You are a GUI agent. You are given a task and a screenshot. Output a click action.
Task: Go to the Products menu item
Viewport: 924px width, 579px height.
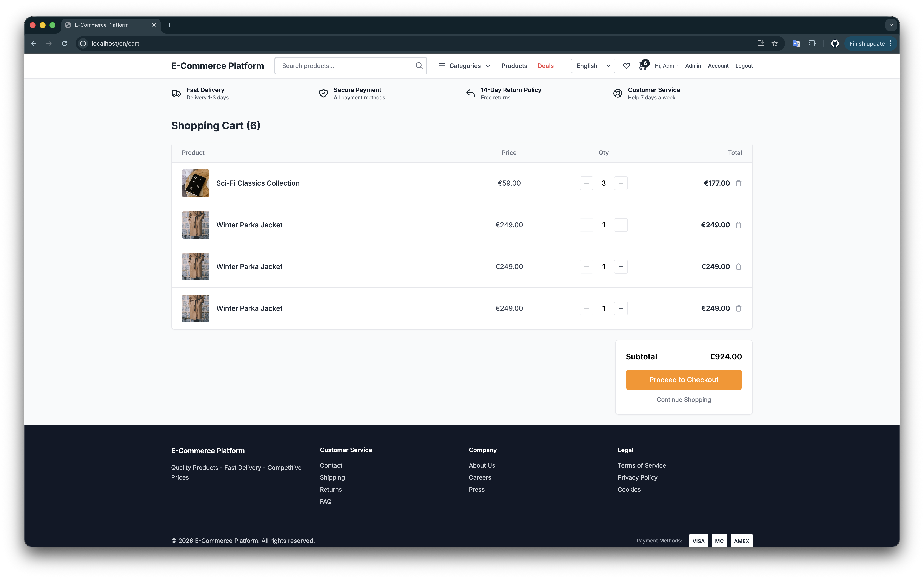click(x=514, y=66)
